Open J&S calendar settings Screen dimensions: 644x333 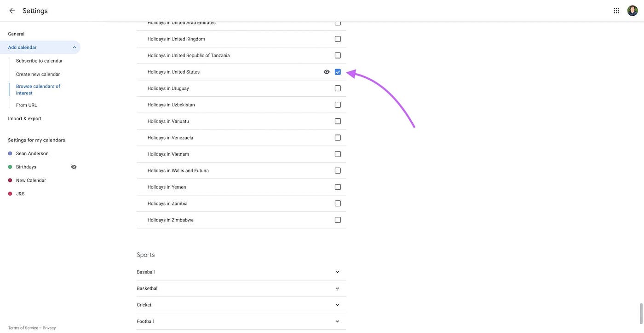pyautogui.click(x=20, y=193)
